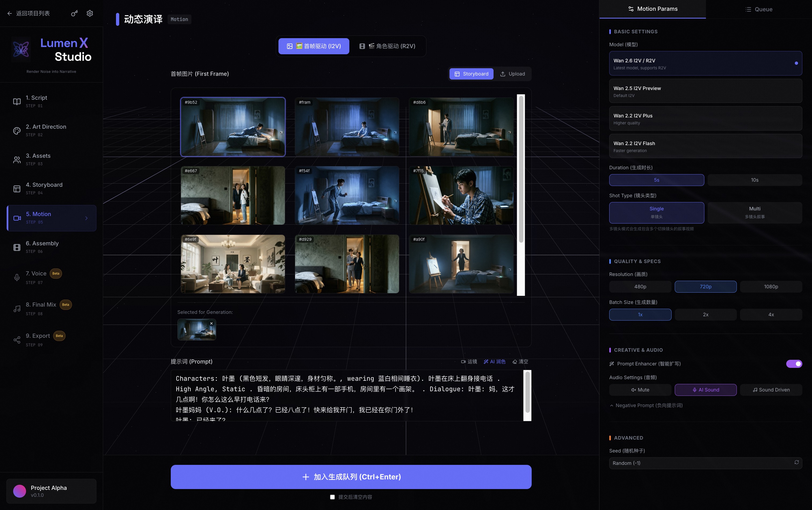812x510 pixels.
Task: Click the key icon in the top bar
Action: coord(74,13)
